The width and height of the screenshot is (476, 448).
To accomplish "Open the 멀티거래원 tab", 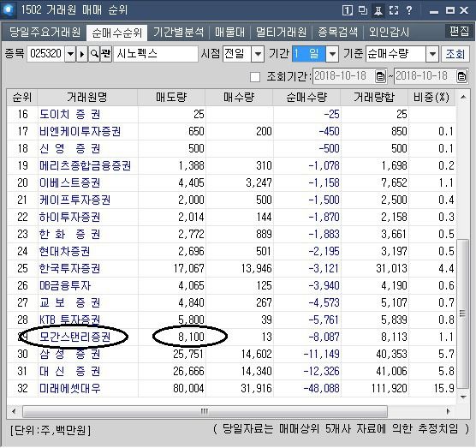I will tap(281, 33).
